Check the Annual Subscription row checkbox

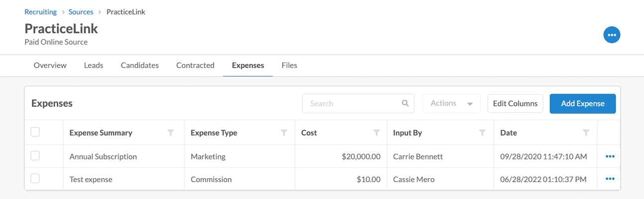[x=35, y=156]
